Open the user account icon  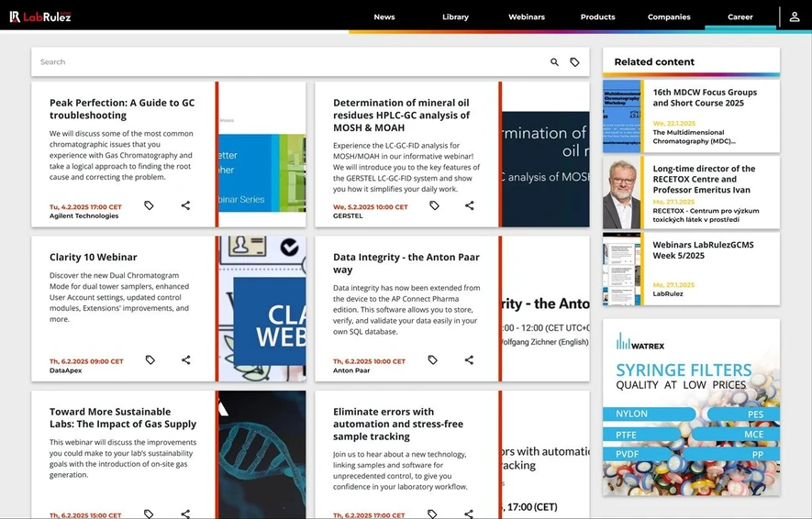(794, 17)
